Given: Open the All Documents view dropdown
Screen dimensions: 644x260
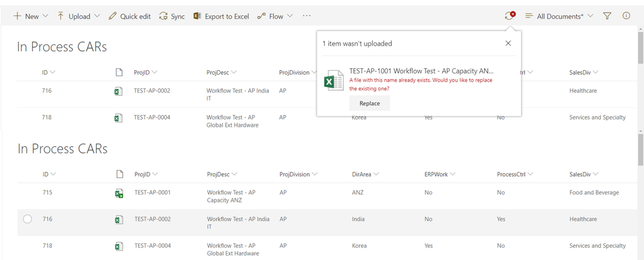Looking at the screenshot, I should [590, 16].
